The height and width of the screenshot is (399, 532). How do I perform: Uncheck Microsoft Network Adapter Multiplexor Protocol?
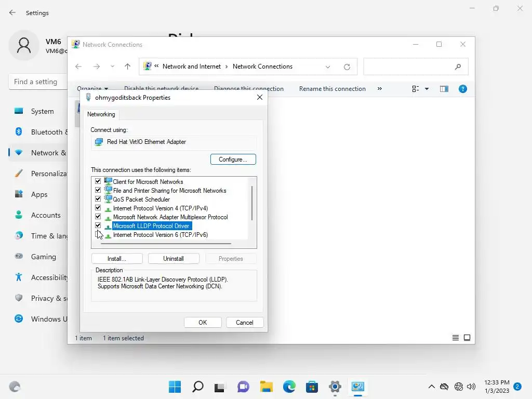98,217
